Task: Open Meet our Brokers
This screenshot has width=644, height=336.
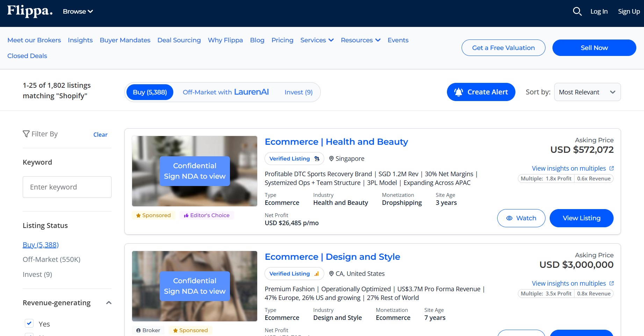Action: (x=34, y=40)
